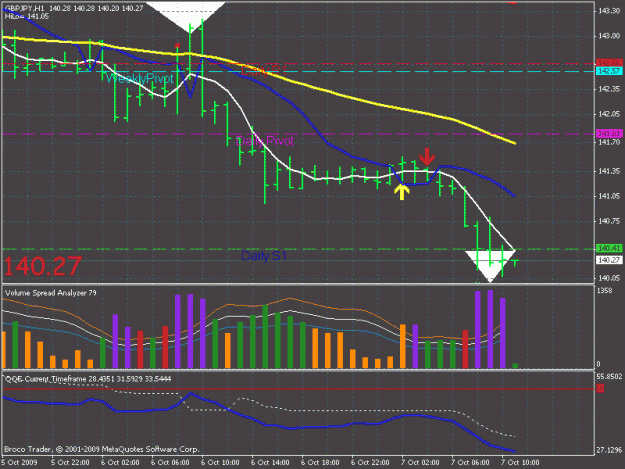Click the red down arrow signal marker
Screen dimensions: 625x469
(427, 157)
